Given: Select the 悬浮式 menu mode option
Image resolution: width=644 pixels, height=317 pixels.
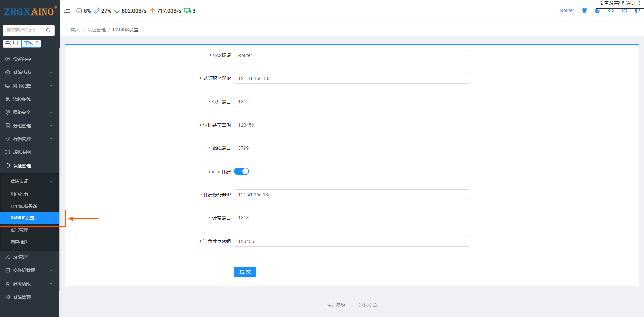Looking at the screenshot, I should pyautogui.click(x=12, y=44).
